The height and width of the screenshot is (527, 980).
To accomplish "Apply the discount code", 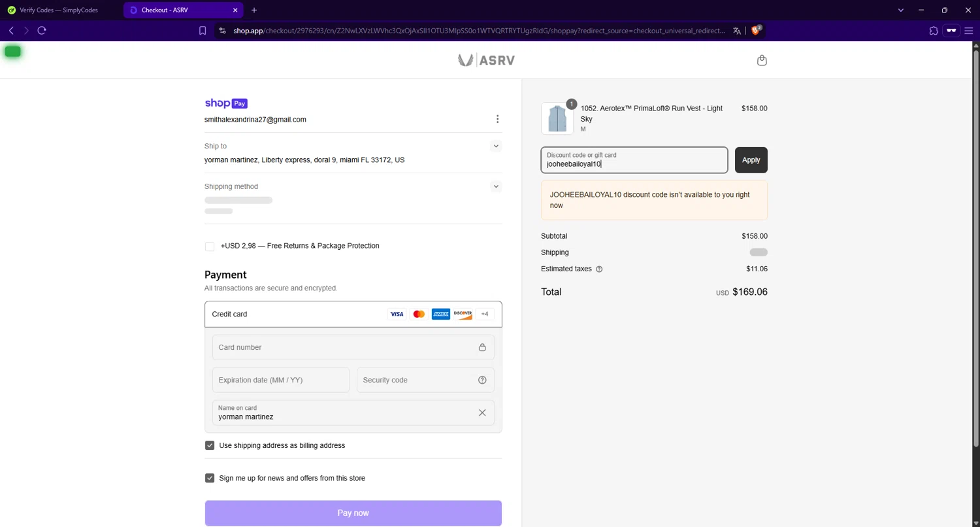I will tap(751, 160).
